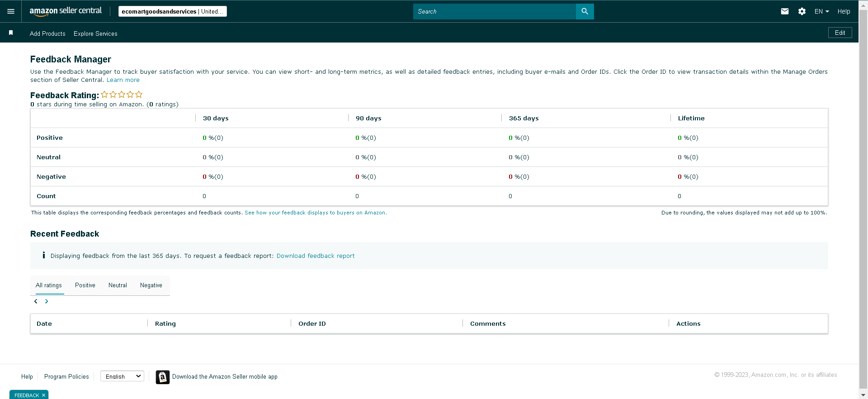Select the All ratings tab
Screen dimensions: 868x399
pyautogui.click(x=49, y=285)
